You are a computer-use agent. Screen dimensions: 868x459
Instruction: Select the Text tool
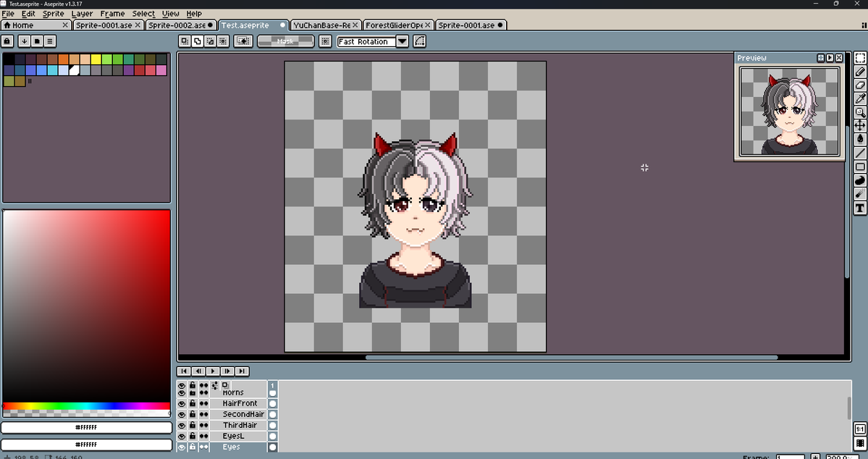click(x=860, y=209)
